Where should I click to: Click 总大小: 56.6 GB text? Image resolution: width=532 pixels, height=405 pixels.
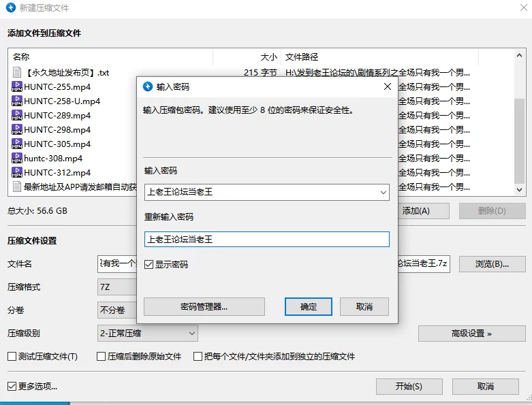(x=37, y=211)
